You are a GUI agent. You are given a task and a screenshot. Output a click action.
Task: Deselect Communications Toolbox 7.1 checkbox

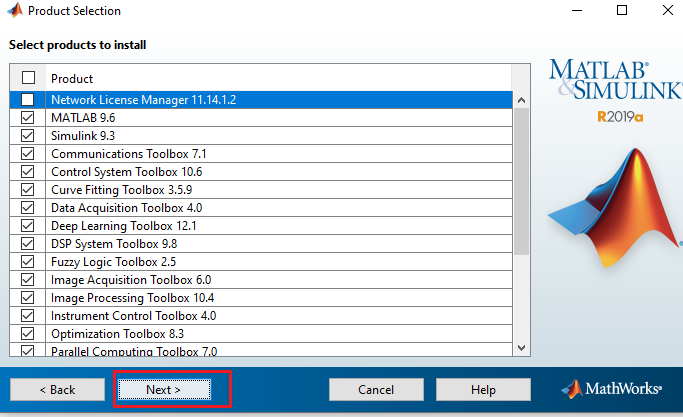pos(28,154)
